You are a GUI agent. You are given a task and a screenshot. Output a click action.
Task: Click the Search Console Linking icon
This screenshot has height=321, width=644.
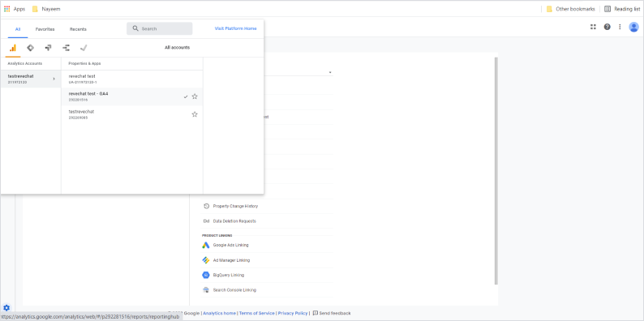pos(206,290)
